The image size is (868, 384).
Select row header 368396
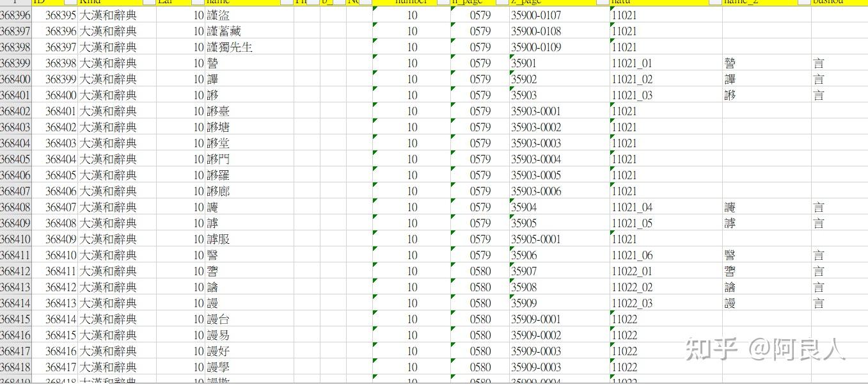(x=15, y=15)
